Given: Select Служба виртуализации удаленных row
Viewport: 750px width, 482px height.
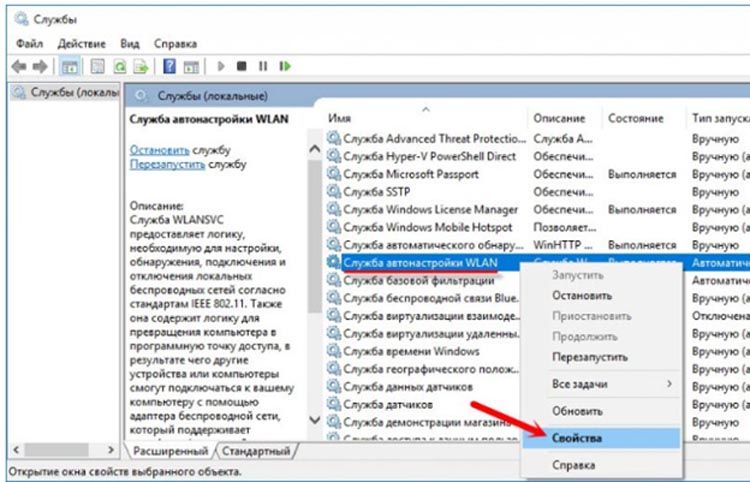Looking at the screenshot, I should pos(431,333).
